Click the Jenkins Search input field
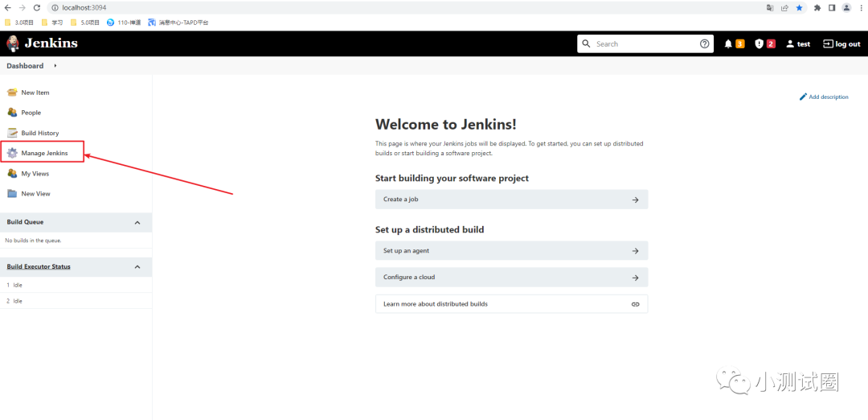Image resolution: width=868 pixels, height=420 pixels. [x=645, y=43]
